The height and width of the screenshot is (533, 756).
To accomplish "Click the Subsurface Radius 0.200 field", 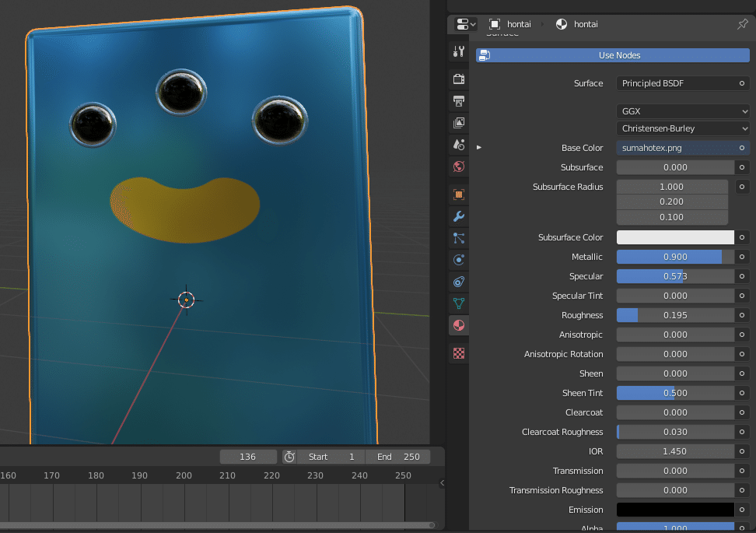I will 672,202.
